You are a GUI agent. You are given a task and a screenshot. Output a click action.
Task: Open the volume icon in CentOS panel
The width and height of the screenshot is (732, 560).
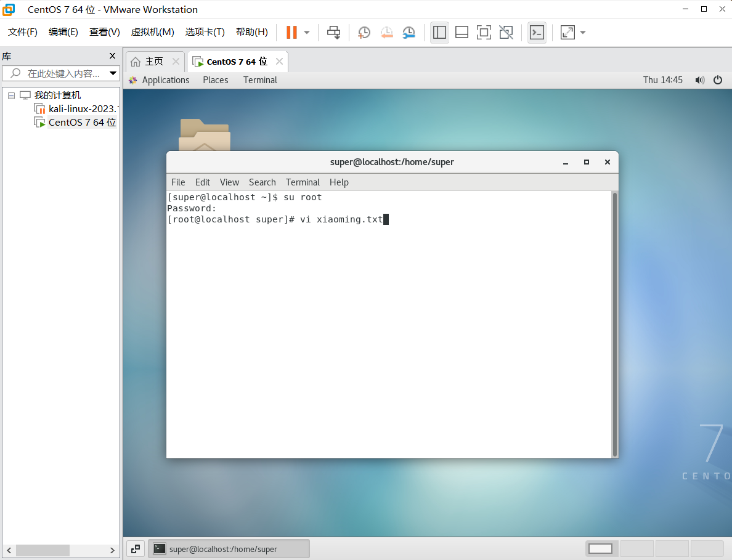[x=699, y=80]
